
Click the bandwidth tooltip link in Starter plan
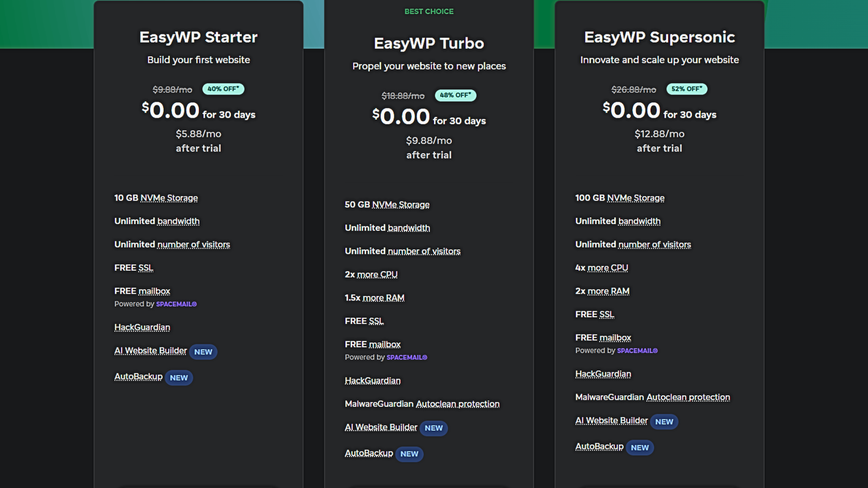tap(178, 221)
